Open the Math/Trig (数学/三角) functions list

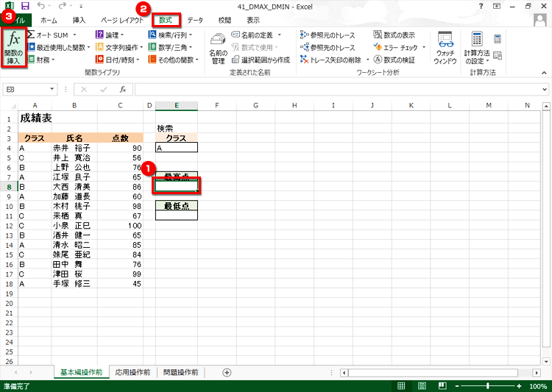pos(171,47)
